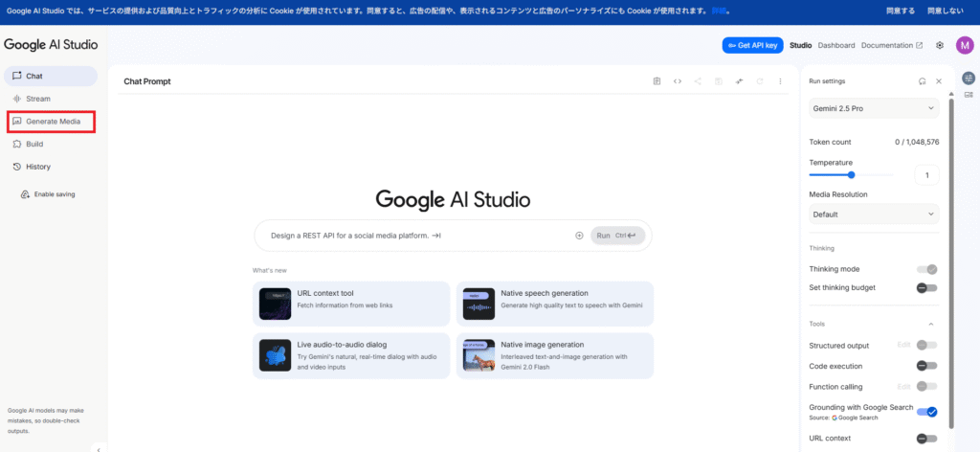The width and height of the screenshot is (980, 452).
Task: Open the Chat Prompt more options menu
Action: (780, 81)
